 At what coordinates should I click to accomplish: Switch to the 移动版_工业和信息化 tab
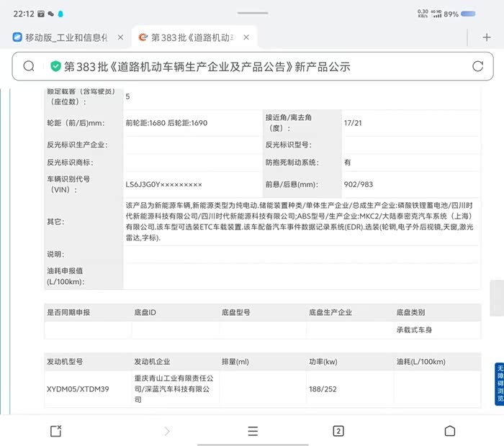[65, 37]
